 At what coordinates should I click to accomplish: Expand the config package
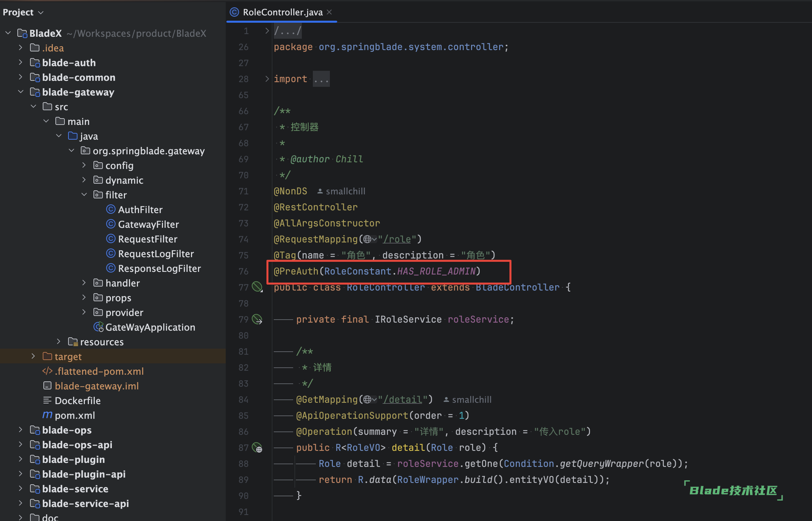coord(84,165)
